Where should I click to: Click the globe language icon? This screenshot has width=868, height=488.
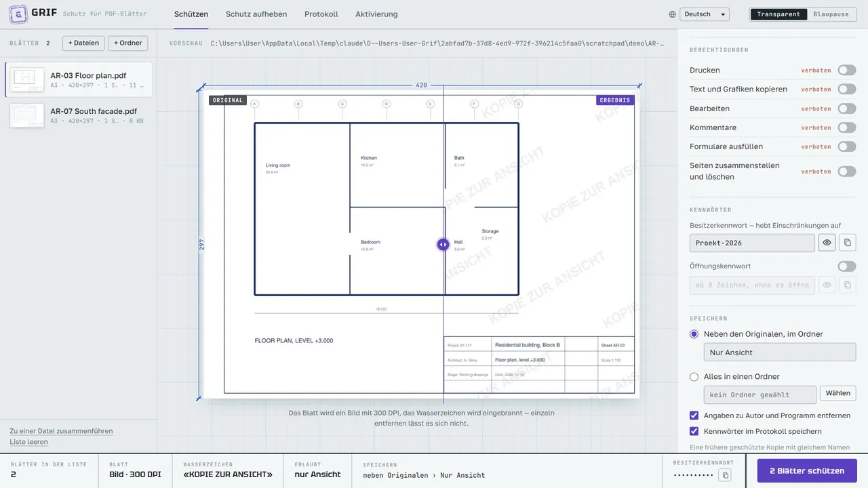[672, 14]
